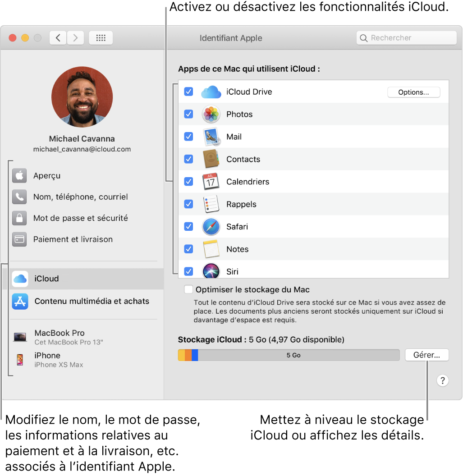Click the Calendriers calendar icon
The width and height of the screenshot is (463, 476).
211,181
